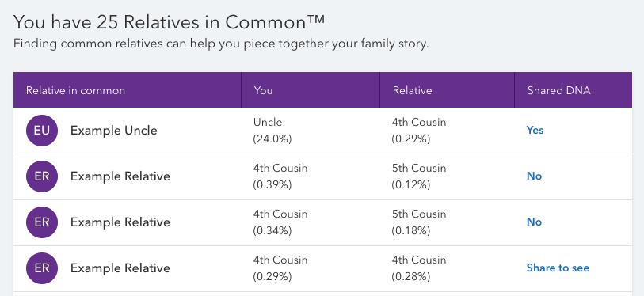Select the 5th Cousin (0.12%) relative cell
Viewport: 644px width, 296px height.
coord(419,176)
